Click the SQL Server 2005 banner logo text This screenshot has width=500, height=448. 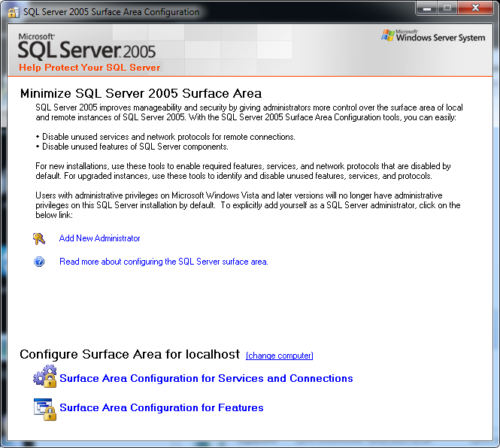86,47
